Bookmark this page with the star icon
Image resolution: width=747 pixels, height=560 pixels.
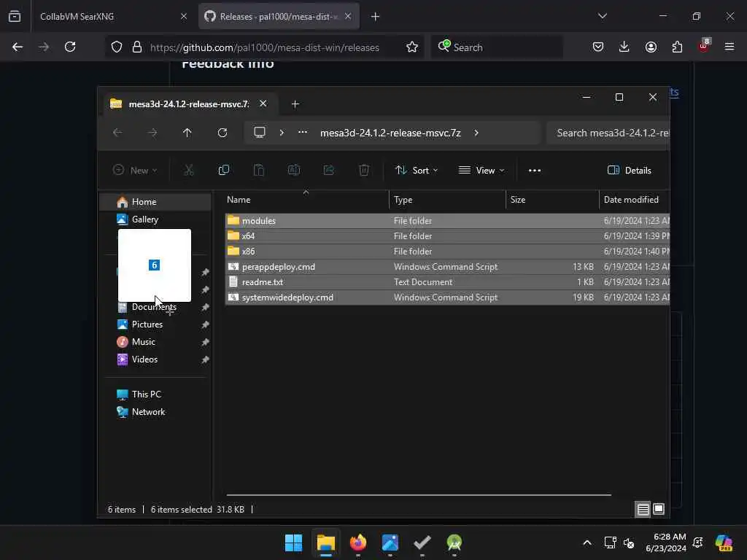tap(412, 47)
